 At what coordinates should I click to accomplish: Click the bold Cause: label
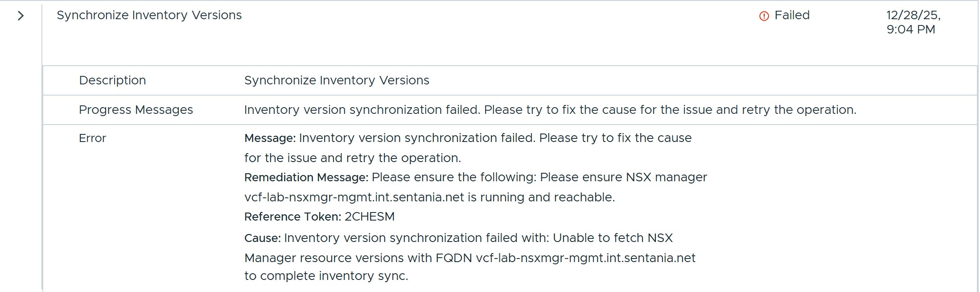[262, 238]
